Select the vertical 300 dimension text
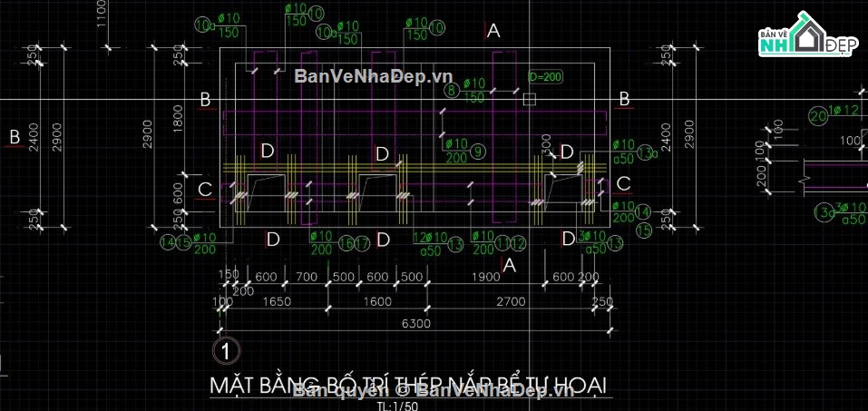 tap(547, 144)
